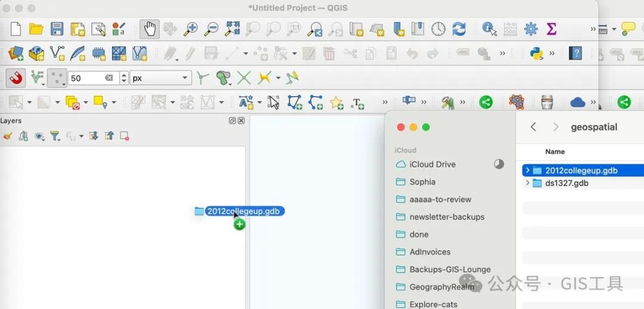The width and height of the screenshot is (644, 309).
Task: Click the iCloud storage pie indicator
Action: (499, 165)
